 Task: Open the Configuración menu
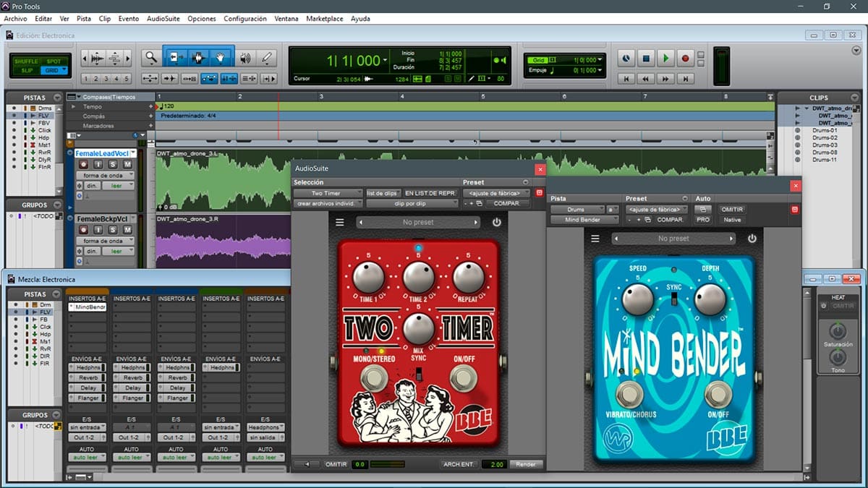coord(245,19)
